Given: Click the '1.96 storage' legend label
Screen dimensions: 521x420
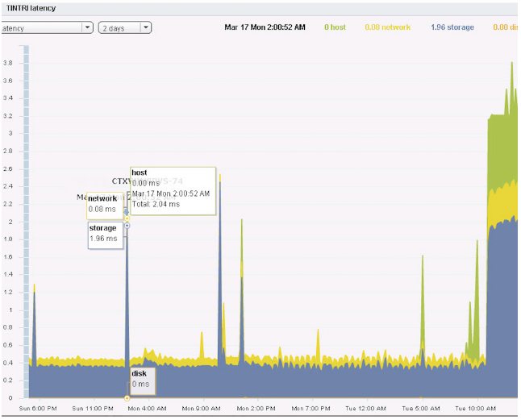Looking at the screenshot, I should pyautogui.click(x=452, y=27).
